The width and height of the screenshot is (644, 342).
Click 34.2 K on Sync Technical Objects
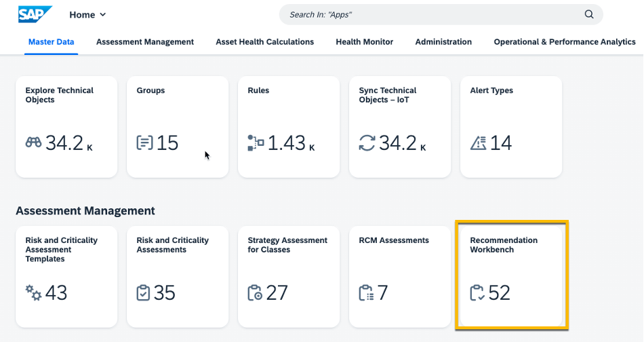[403, 143]
